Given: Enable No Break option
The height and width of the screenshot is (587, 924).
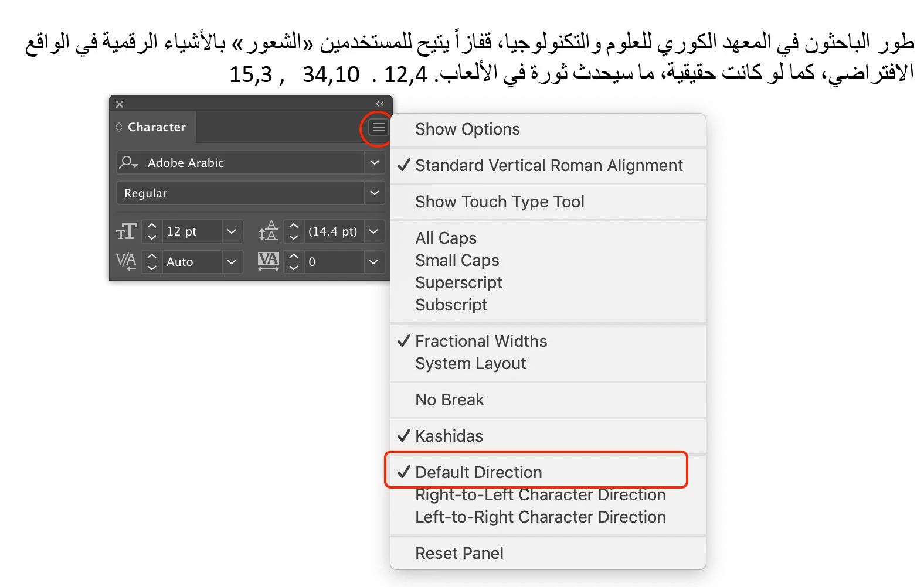Looking at the screenshot, I should [x=548, y=400].
